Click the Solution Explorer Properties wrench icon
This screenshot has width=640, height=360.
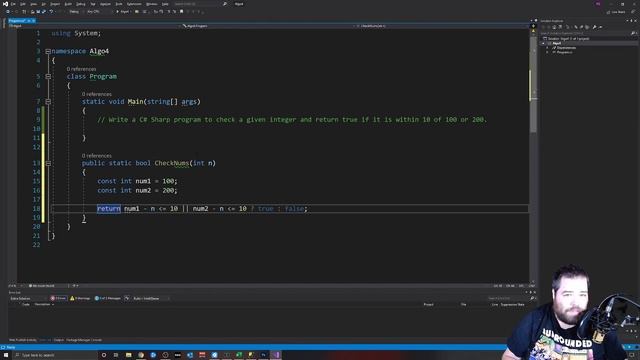(x=594, y=27)
